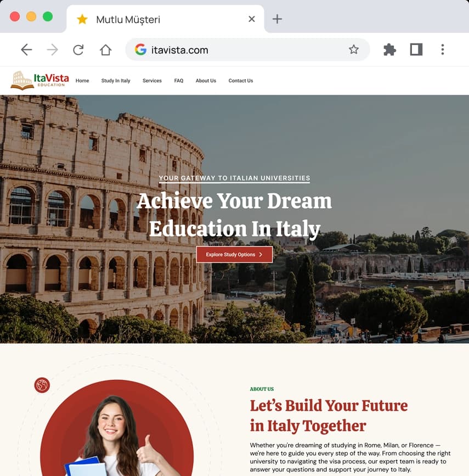Image resolution: width=469 pixels, height=476 pixels.
Task: Click the browser back arrow
Action: [26, 49]
